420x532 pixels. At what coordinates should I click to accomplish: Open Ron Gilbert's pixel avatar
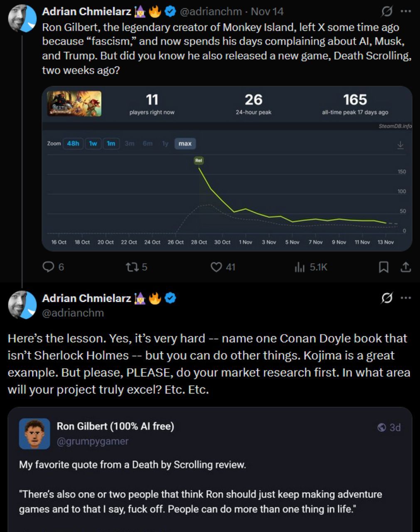[x=34, y=434]
